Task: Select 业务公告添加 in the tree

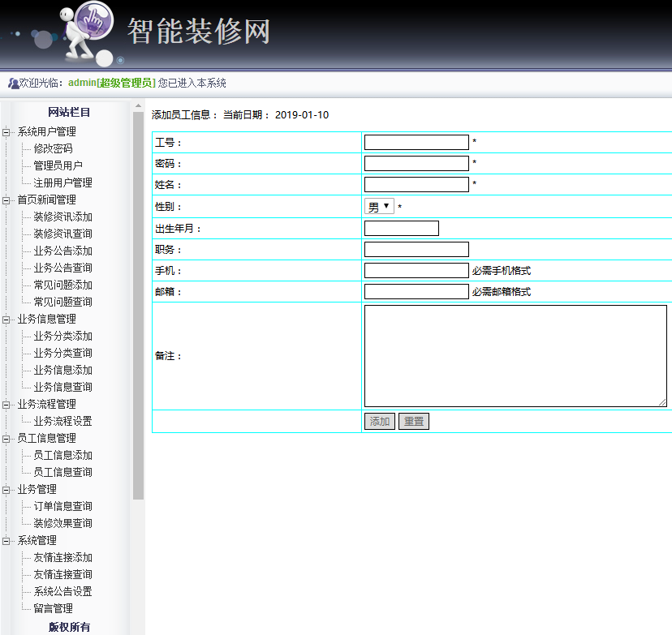Action: 63,251
